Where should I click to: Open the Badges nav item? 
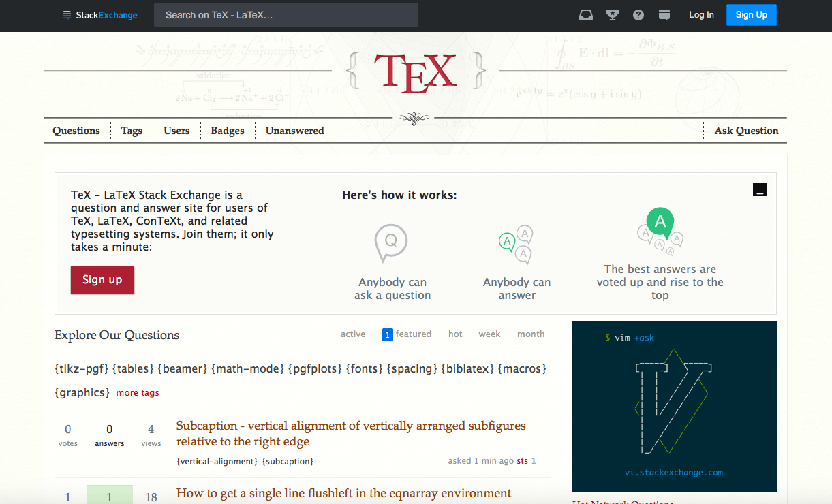click(x=228, y=131)
